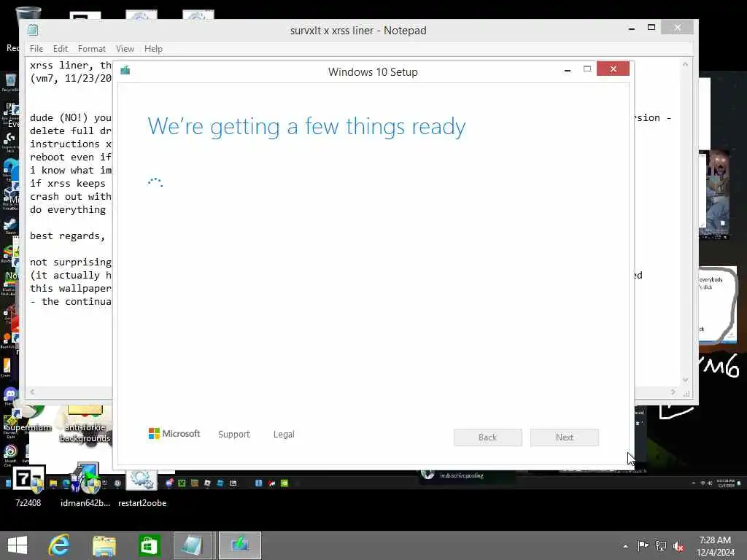Viewport: 747px width, 560px height.
Task: Open the Support link in setup
Action: (234, 435)
